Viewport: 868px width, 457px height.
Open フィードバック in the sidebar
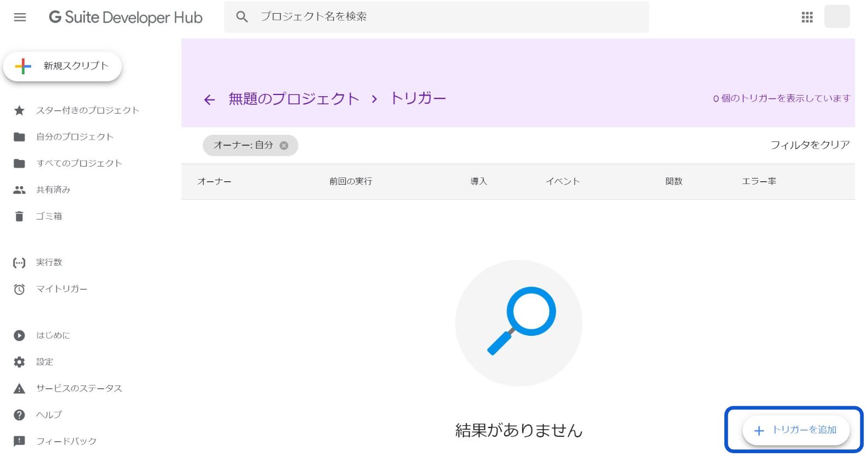[66, 441]
